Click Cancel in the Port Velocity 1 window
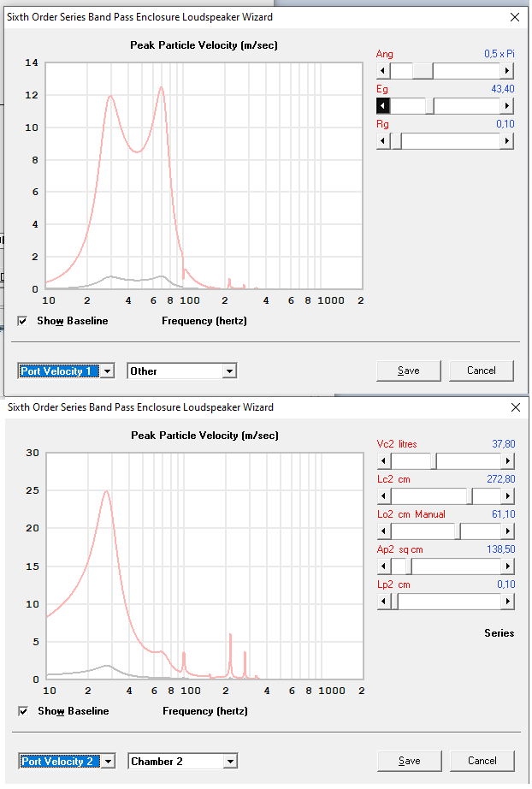This screenshot has height=789, width=532. coord(482,371)
